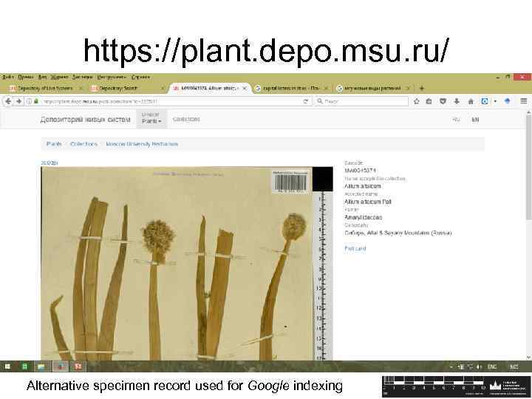Open the Firefox hamburger menu
The height and width of the screenshot is (399, 532).
point(524,101)
